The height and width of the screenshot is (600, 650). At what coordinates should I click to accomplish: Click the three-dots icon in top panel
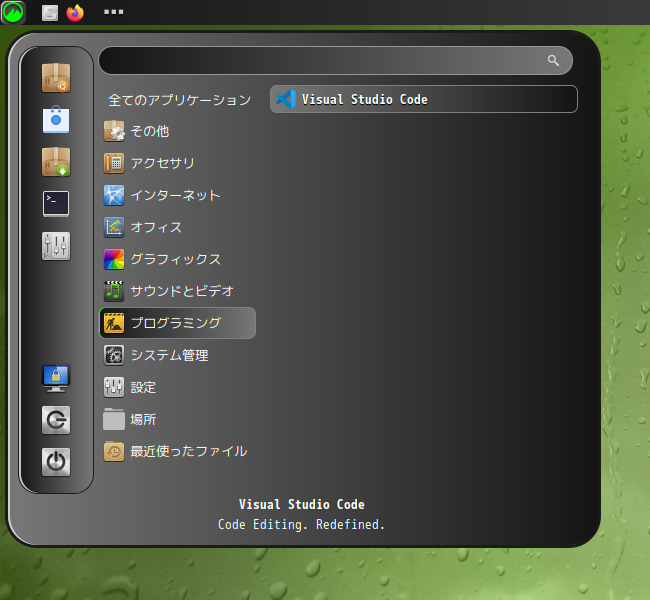click(114, 12)
